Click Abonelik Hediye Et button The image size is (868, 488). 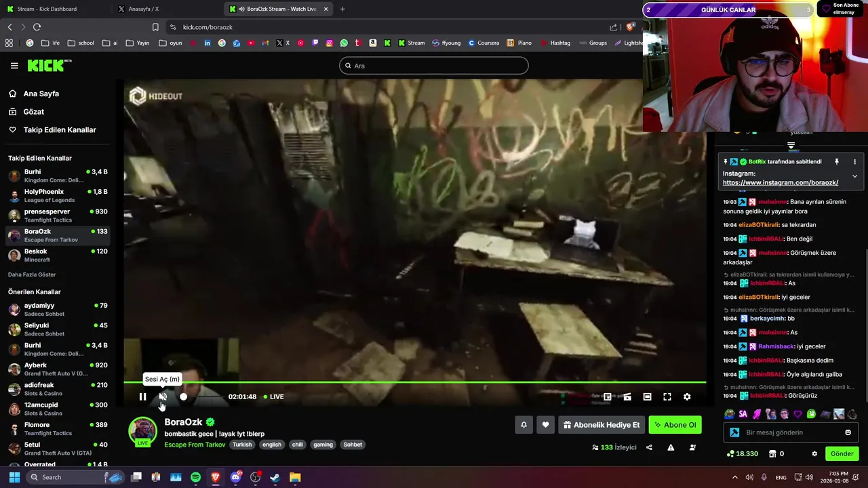(601, 425)
